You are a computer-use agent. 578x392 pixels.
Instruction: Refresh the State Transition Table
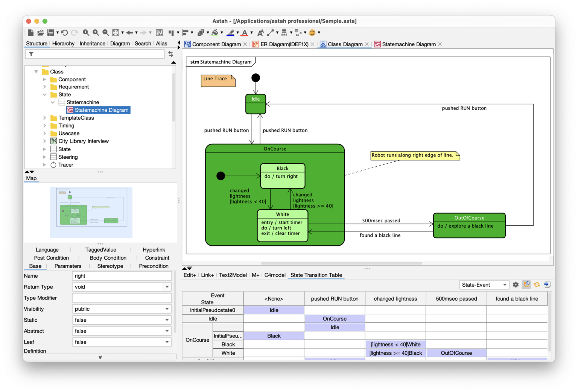(537, 285)
